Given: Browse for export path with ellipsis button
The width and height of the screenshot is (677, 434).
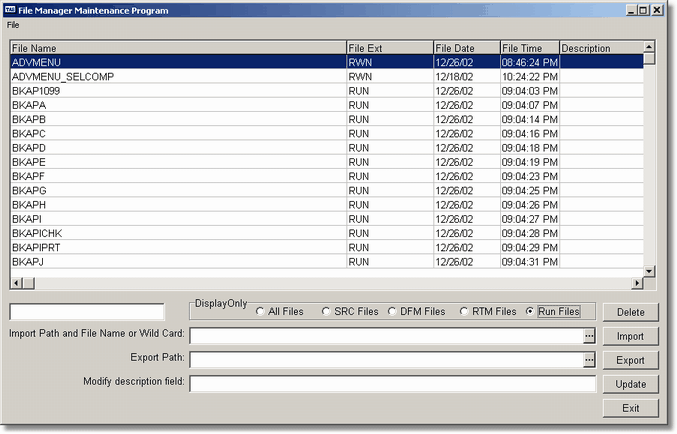Looking at the screenshot, I should (589, 360).
